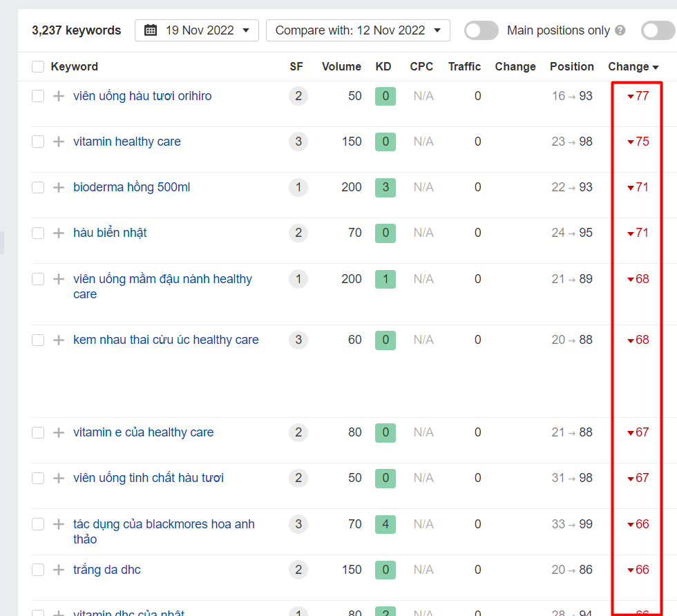Sort by the Keyword column header
Image resolution: width=677 pixels, height=616 pixels.
[75, 66]
